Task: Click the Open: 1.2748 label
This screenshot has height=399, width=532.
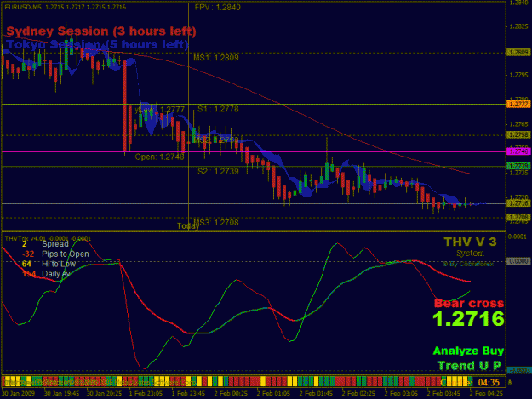Action: click(x=159, y=157)
